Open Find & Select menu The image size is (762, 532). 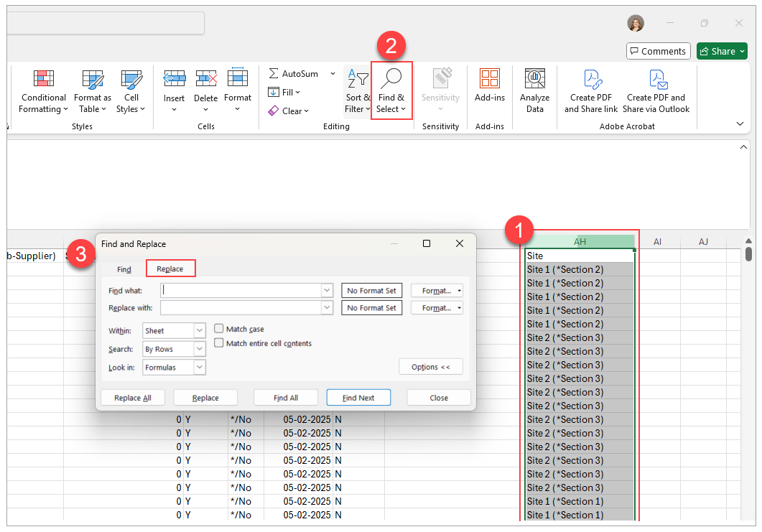391,91
